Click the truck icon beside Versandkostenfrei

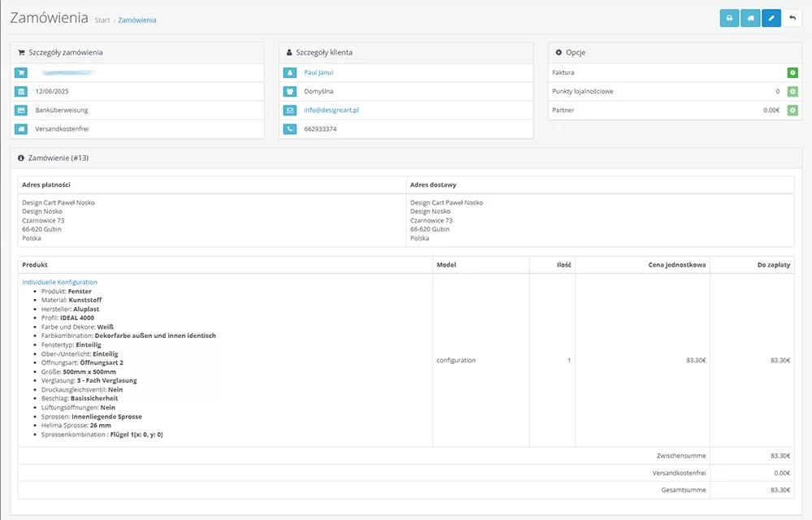pos(21,129)
